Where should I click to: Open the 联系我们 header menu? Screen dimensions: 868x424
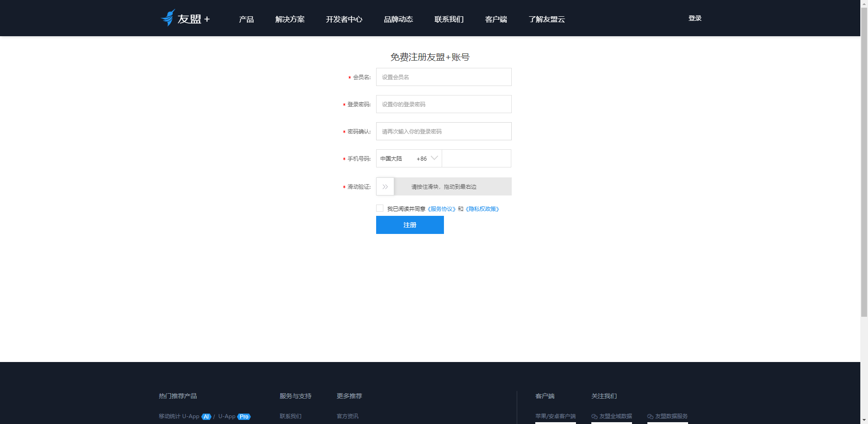(449, 19)
